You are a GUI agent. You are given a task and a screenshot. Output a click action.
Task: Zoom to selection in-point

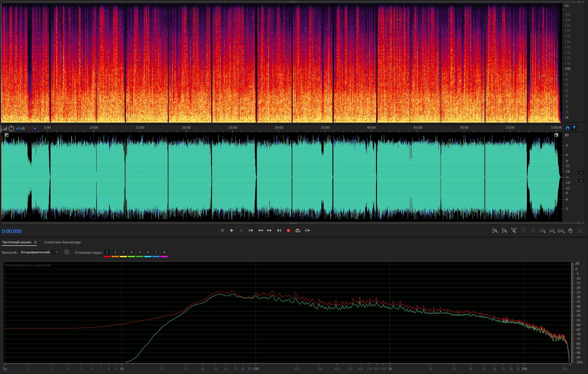click(542, 231)
